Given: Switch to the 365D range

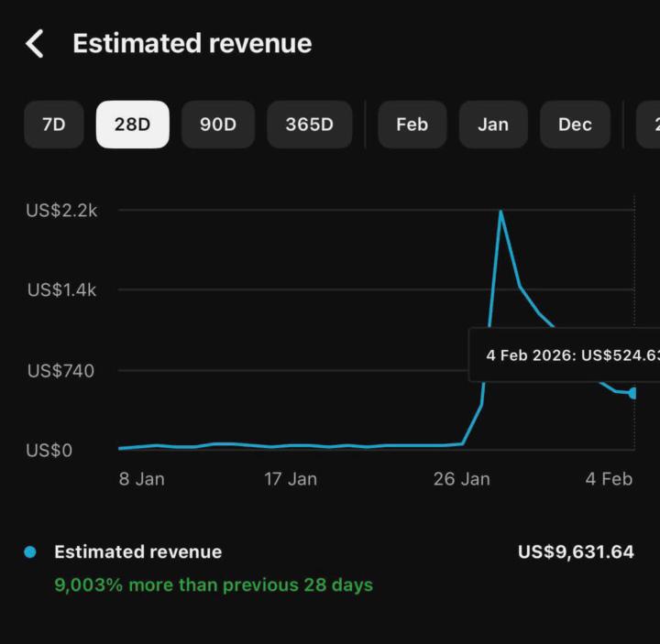Looking at the screenshot, I should point(309,125).
